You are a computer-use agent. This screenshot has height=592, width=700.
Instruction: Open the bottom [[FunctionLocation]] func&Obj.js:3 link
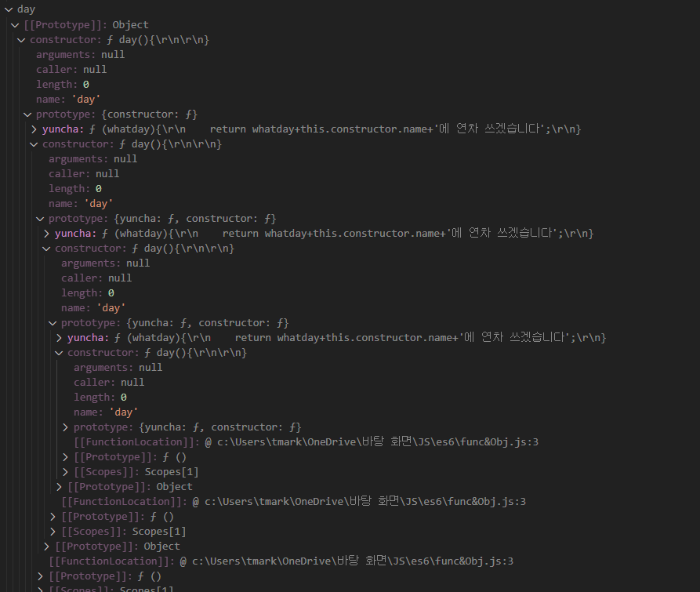[346, 561]
